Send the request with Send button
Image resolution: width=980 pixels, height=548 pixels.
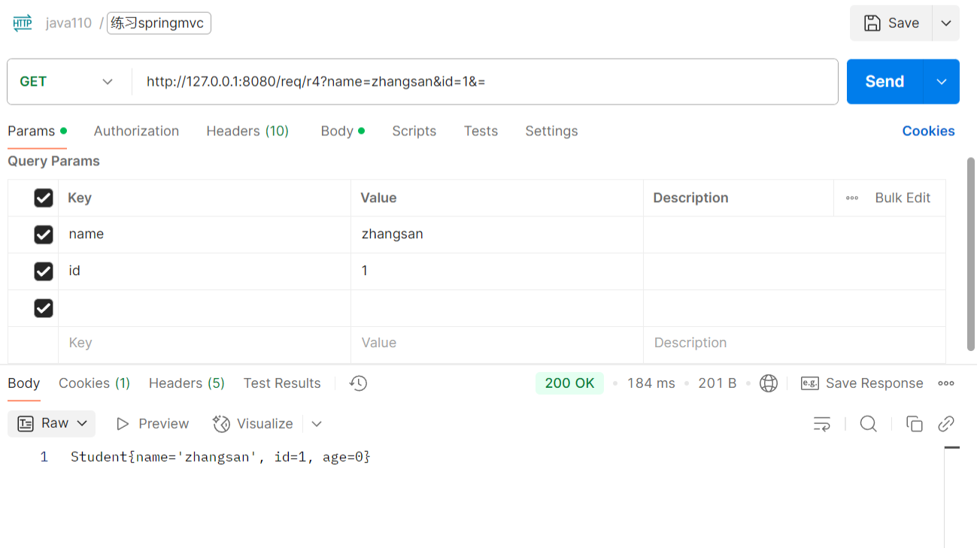[884, 82]
